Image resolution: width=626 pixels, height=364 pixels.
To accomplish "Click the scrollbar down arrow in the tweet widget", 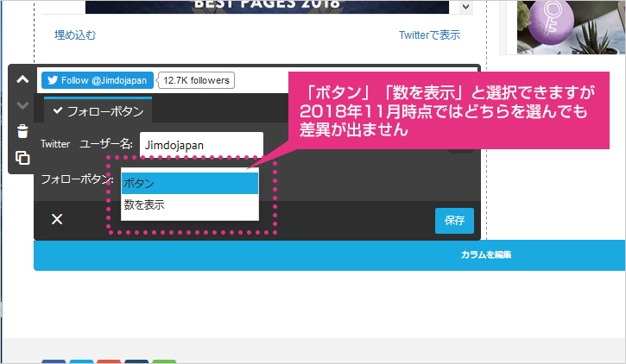I will click(465, 6).
